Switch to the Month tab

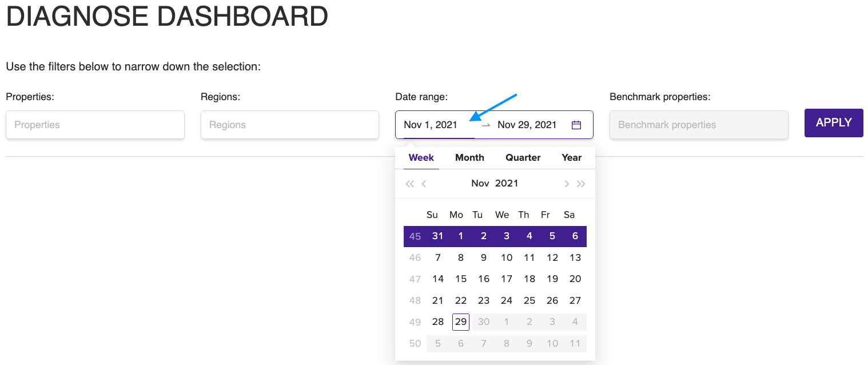coord(469,158)
